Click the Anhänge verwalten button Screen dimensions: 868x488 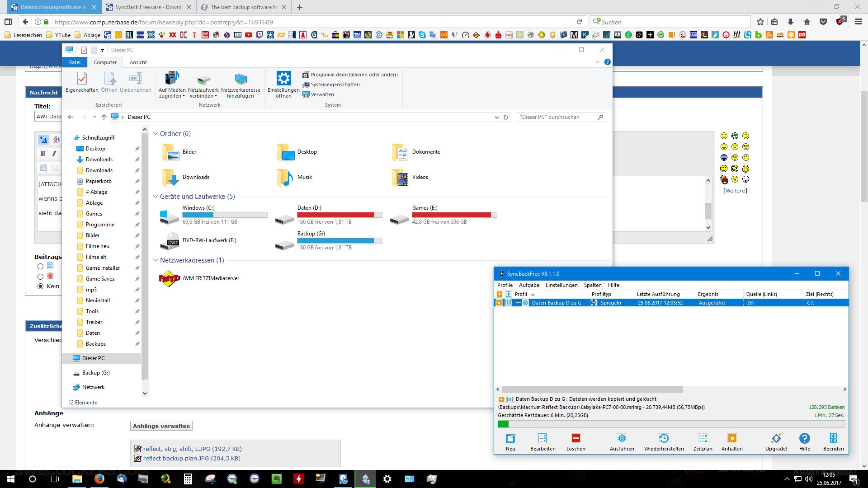click(x=161, y=426)
